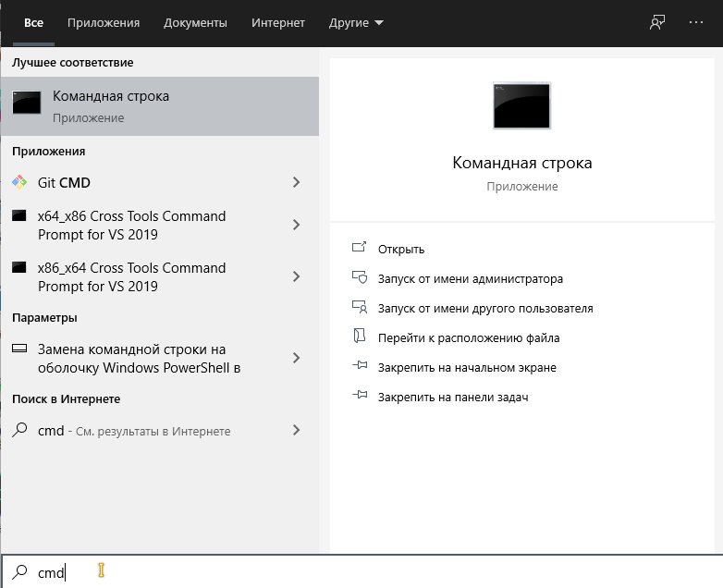
Task: Click the search box containing cmd
Action: [361, 572]
